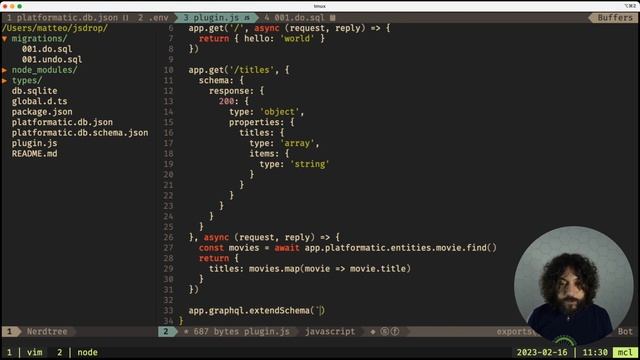640x360 pixels.
Task: Select tmux window 1 vim
Action: click(24, 352)
